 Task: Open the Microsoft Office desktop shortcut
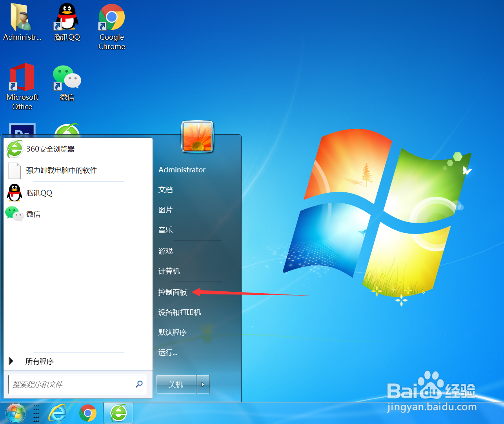(x=22, y=86)
